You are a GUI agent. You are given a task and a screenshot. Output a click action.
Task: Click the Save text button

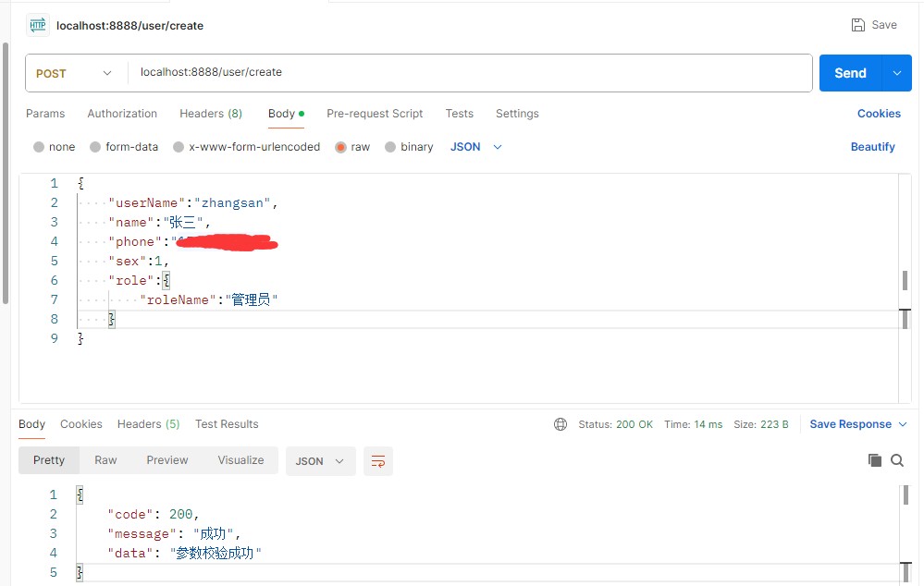pos(884,25)
